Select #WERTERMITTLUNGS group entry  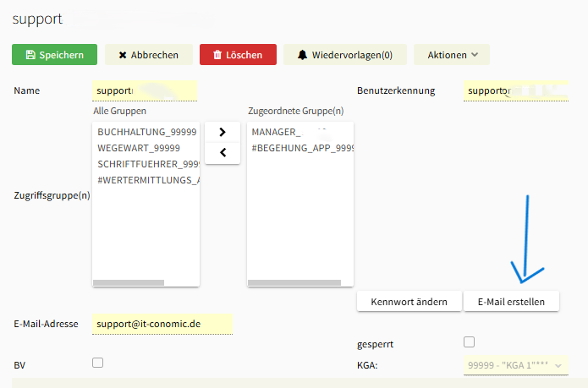(147, 180)
